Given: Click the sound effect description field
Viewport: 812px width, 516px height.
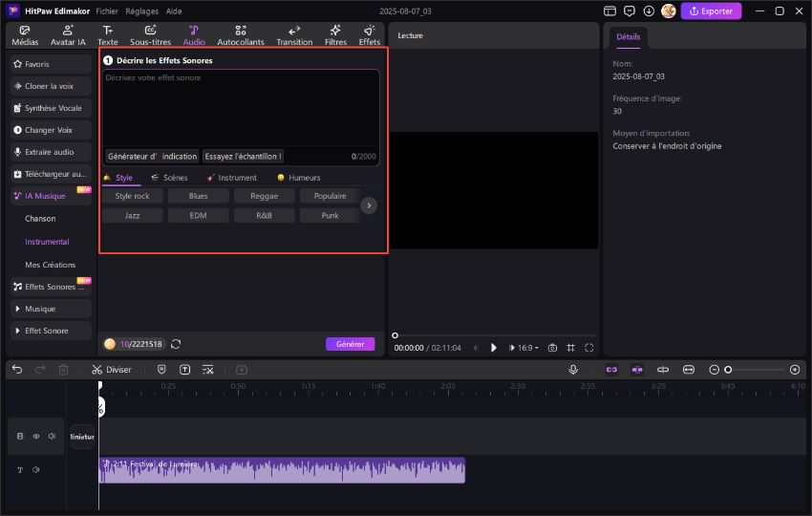Looking at the screenshot, I should (x=242, y=109).
